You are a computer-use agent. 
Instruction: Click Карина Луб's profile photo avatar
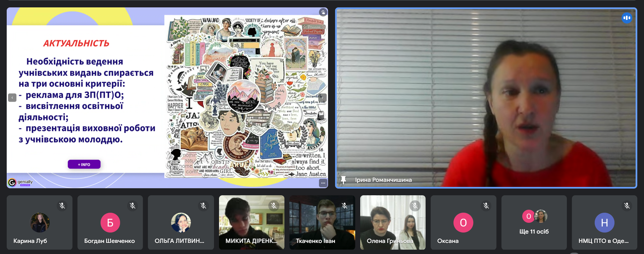40,222
